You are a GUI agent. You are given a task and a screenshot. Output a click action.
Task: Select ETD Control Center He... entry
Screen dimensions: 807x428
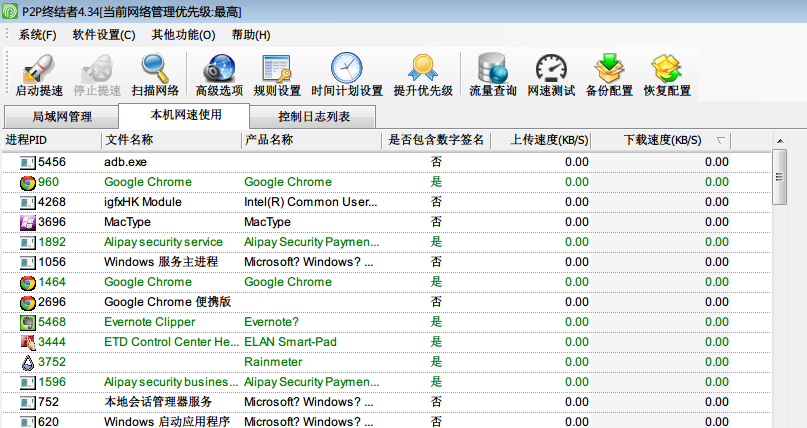(x=171, y=342)
